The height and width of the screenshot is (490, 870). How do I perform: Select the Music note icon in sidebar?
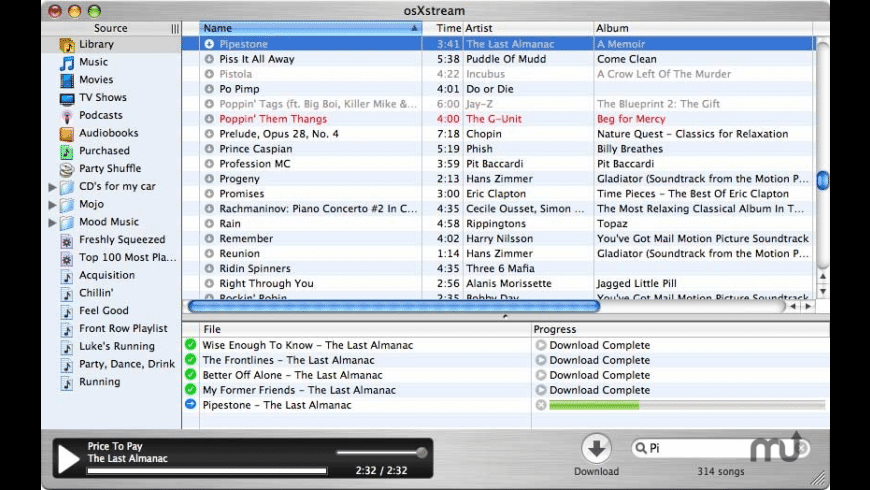tap(67, 62)
